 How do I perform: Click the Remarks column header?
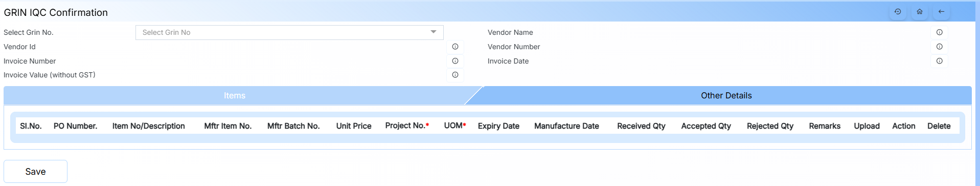point(825,126)
